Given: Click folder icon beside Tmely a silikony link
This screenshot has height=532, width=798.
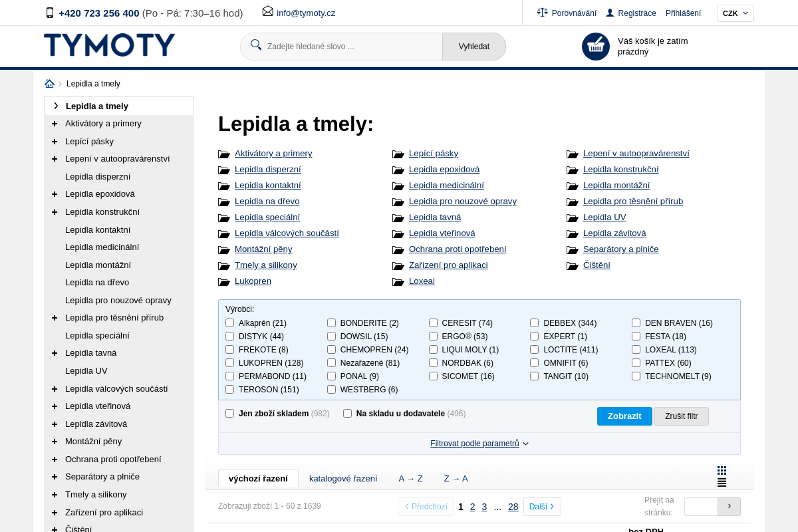Looking at the screenshot, I should (223, 266).
